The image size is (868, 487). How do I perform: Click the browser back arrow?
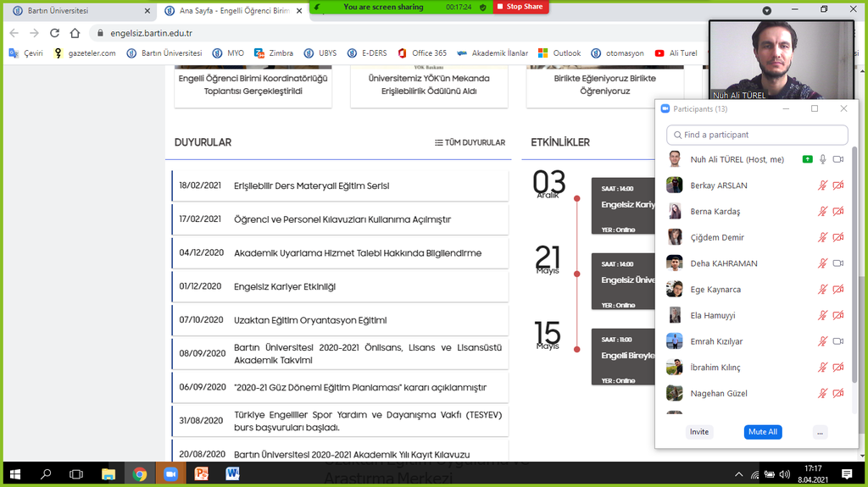[14, 33]
